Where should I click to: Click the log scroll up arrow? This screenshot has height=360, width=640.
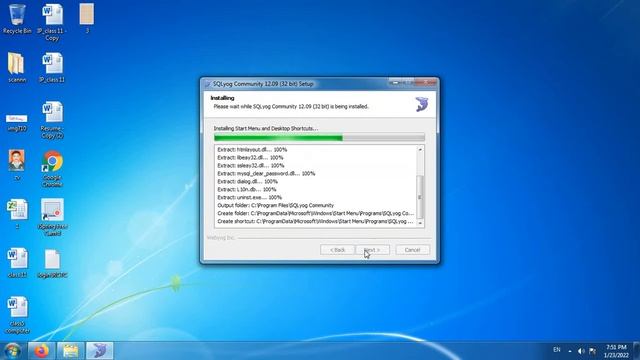coord(420,150)
